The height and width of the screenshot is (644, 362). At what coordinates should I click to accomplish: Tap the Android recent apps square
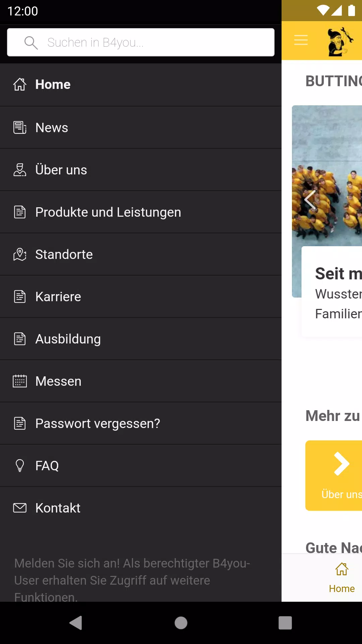point(285,623)
